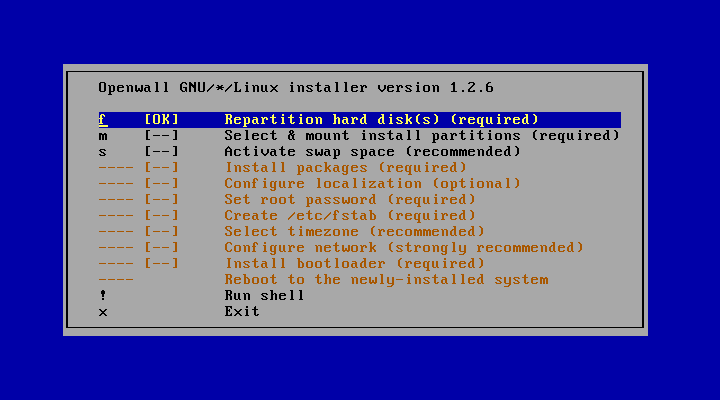720x400 pixels.
Task: Click Exit to leave installer
Action: [242, 312]
